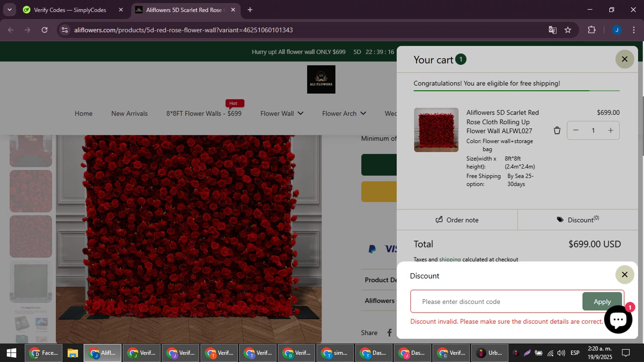Select second product gallery thumbnail

point(31,191)
